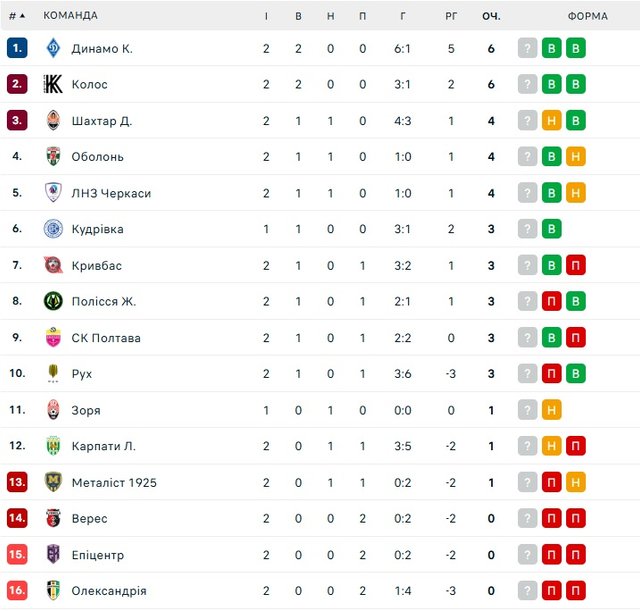This screenshot has height=611, width=640.
Task: Open the ЛНЗ Черкаси team link
Action: pyautogui.click(x=111, y=193)
